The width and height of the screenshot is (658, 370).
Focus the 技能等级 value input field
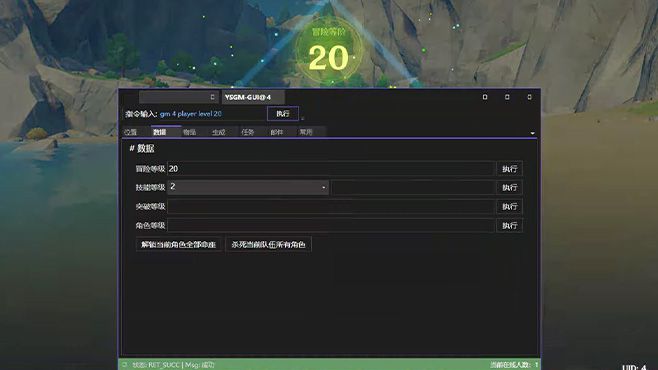click(x=413, y=188)
